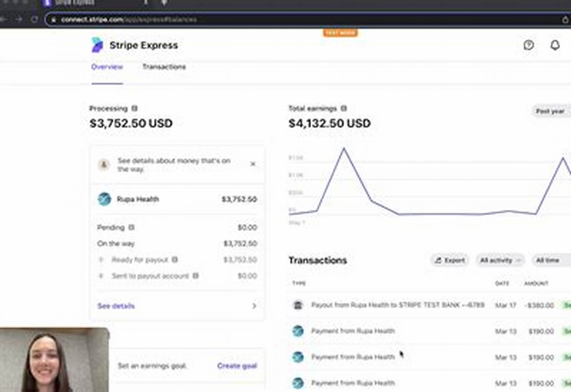Click the info icon beside Pending
Viewport: 571px width, 392px height.
pyautogui.click(x=131, y=227)
